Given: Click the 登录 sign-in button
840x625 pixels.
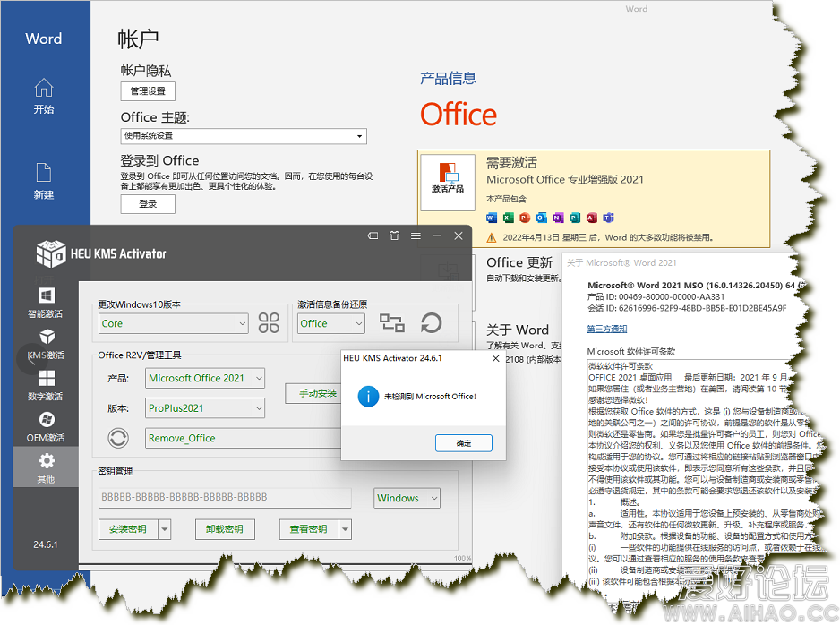Looking at the screenshot, I should click(x=147, y=204).
